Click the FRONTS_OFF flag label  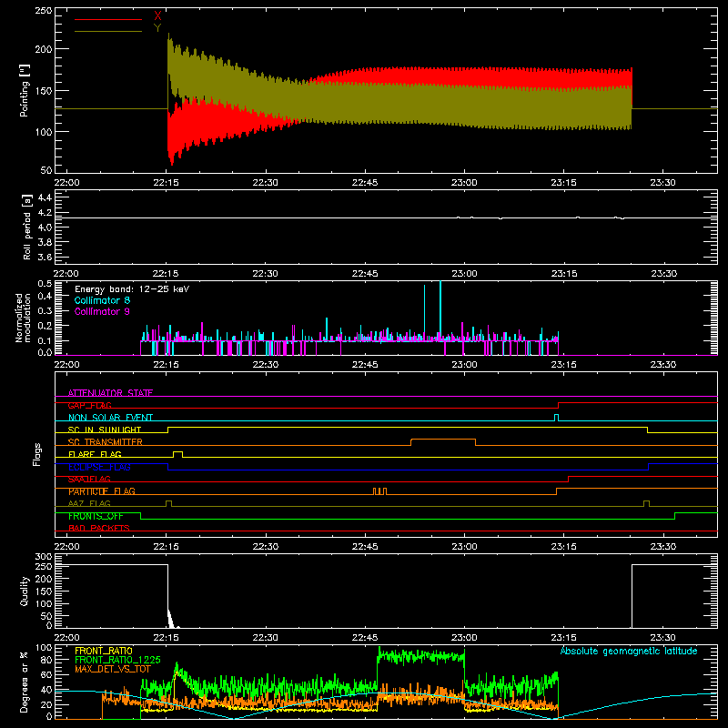coord(96,516)
